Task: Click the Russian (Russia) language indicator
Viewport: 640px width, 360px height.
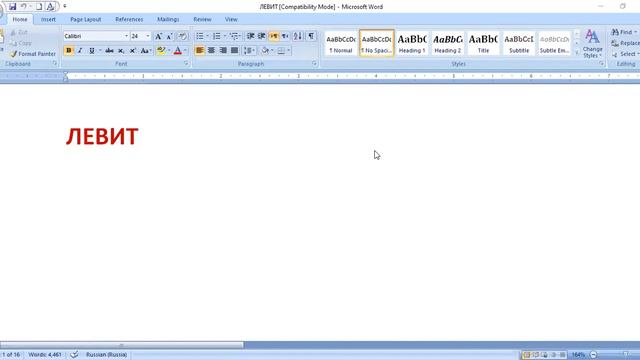Action: (106, 355)
